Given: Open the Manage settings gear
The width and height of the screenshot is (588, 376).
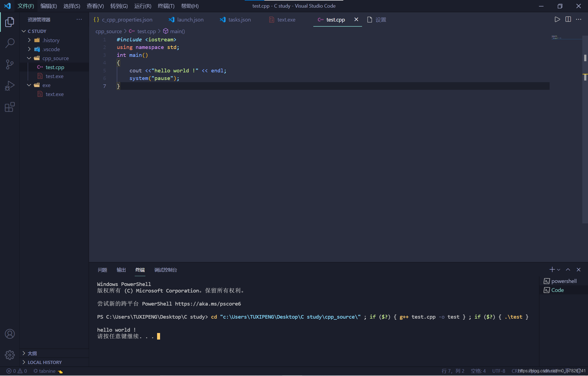Looking at the screenshot, I should tap(10, 355).
